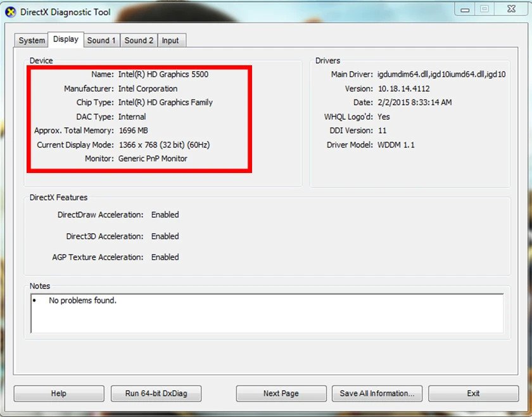Open the Sound 1 tab
Screen dimensions: 532x417
tap(101, 40)
